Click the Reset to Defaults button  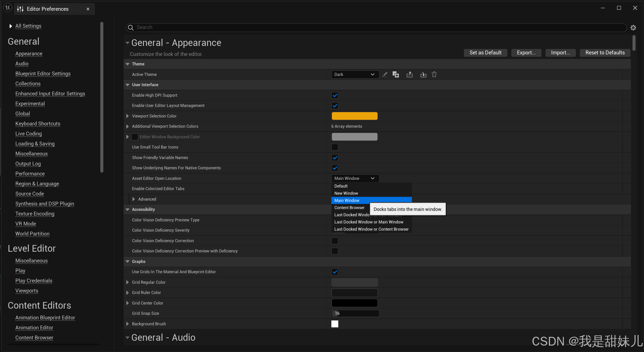(x=605, y=53)
